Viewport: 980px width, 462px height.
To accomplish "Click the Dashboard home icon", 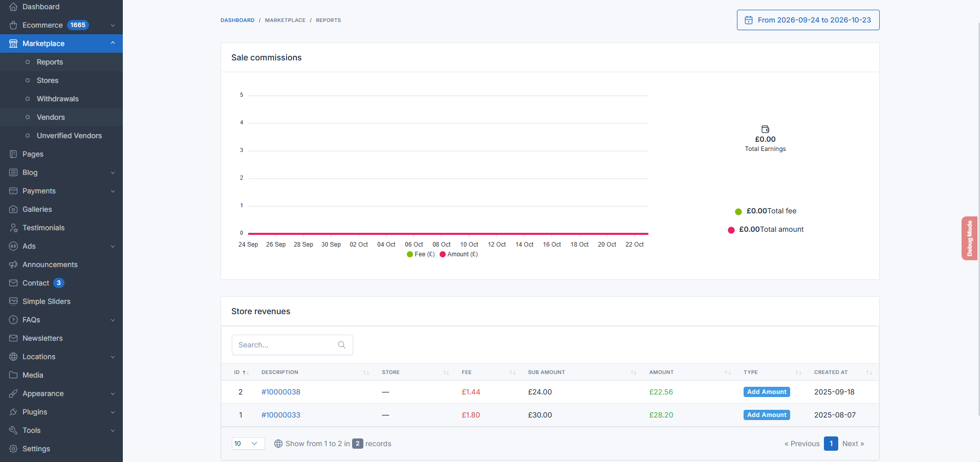I will 13,7.
